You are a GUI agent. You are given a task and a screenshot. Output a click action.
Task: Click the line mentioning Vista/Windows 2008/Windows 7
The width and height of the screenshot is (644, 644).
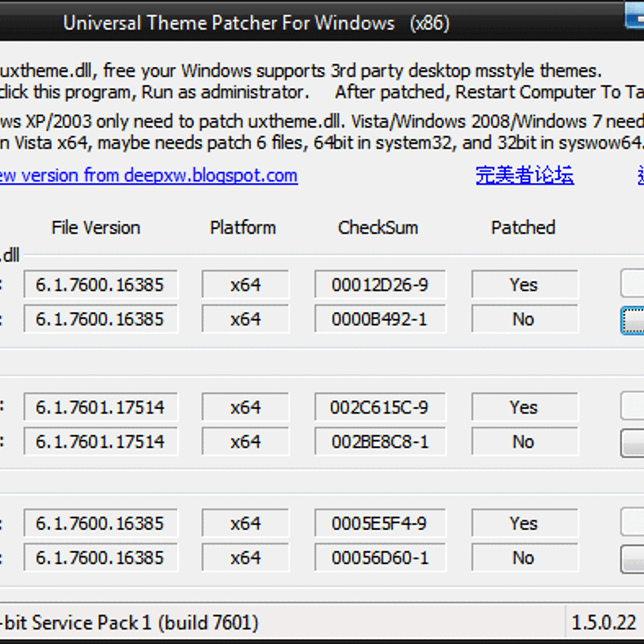[x=322, y=121]
